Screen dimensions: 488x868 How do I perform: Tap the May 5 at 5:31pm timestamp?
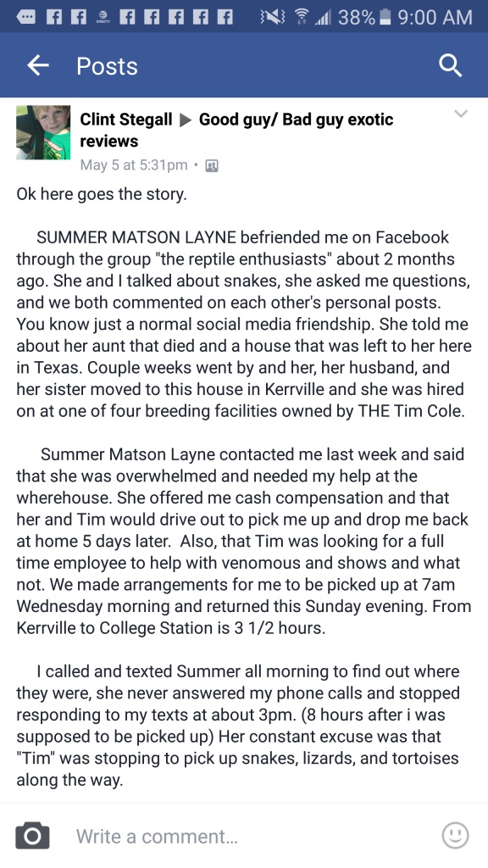134,165
